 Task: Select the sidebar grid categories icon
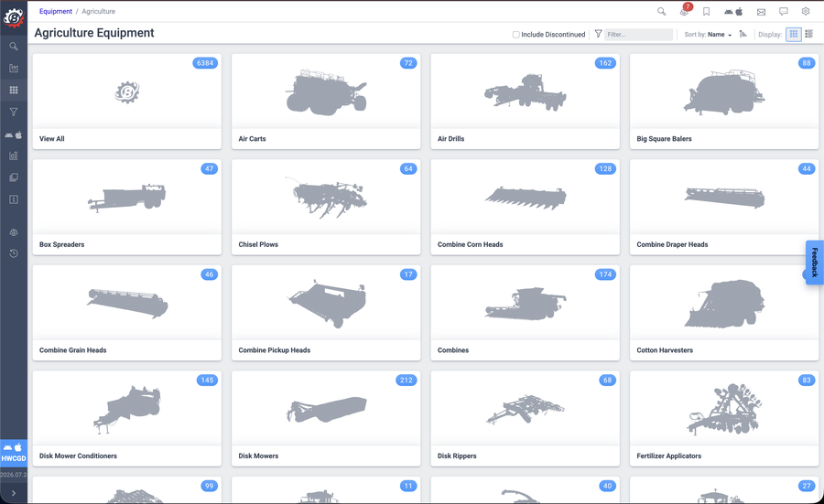click(14, 90)
